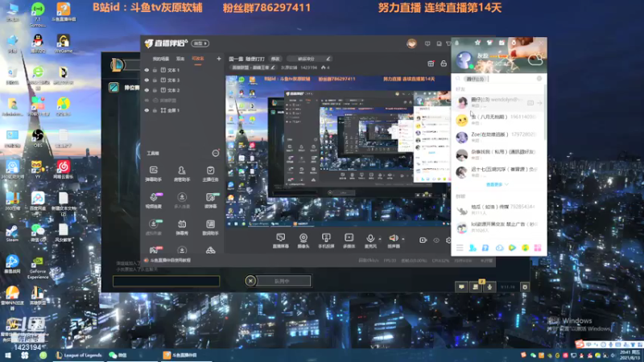Click the mode switch pill beside 直播伴侣 logo
The width and height of the screenshot is (644, 362).
(x=200, y=43)
